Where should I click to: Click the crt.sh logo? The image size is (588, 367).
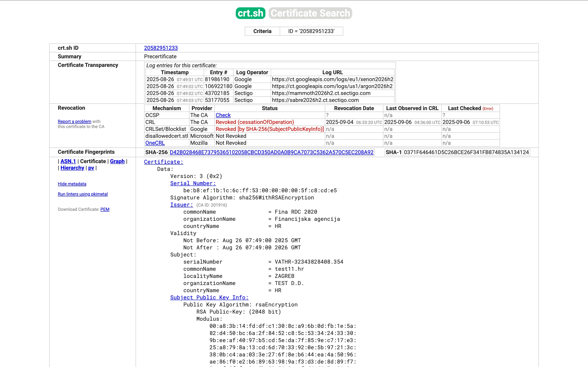tap(250, 13)
